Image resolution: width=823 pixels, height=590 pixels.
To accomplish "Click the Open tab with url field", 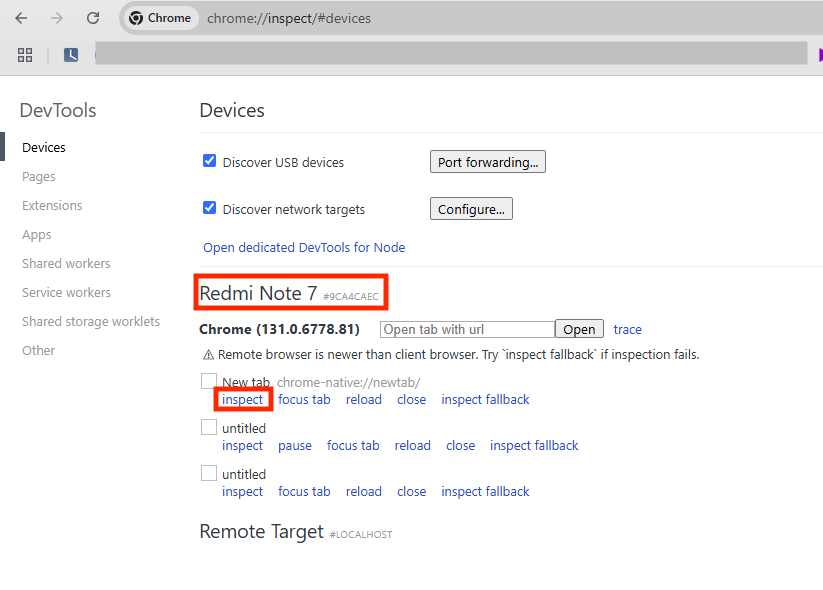I will pyautogui.click(x=467, y=329).
